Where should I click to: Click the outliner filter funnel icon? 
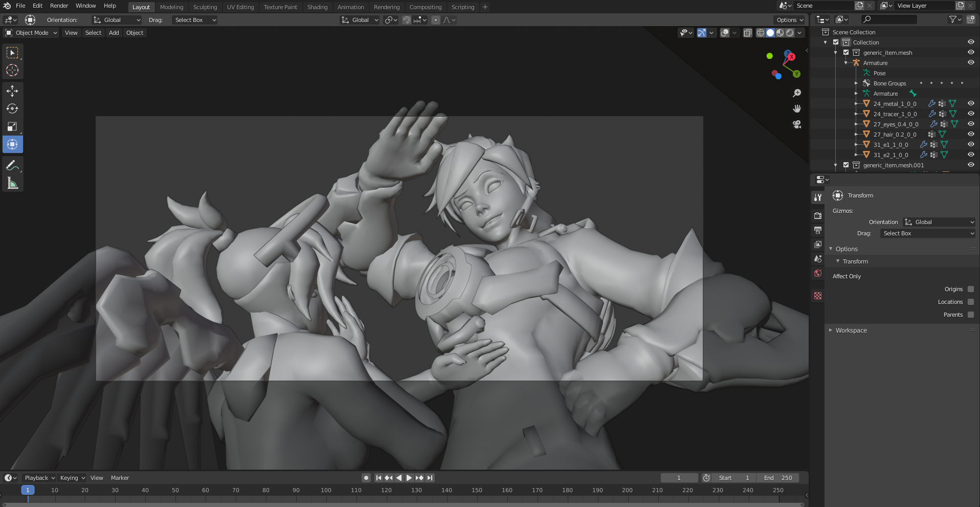coord(952,19)
